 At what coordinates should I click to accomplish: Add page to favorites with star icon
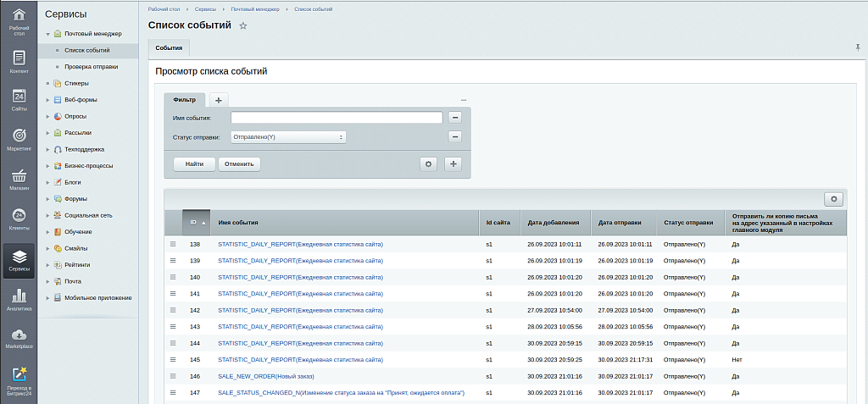[x=243, y=26]
